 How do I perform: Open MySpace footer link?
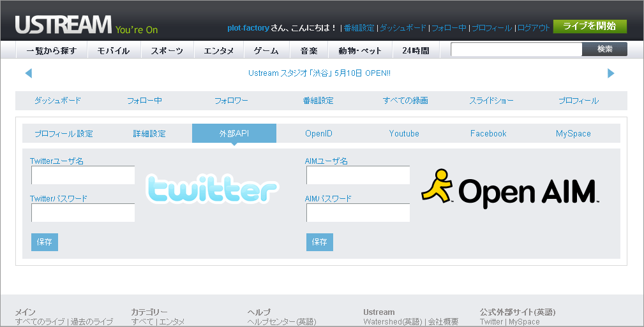tap(524, 322)
